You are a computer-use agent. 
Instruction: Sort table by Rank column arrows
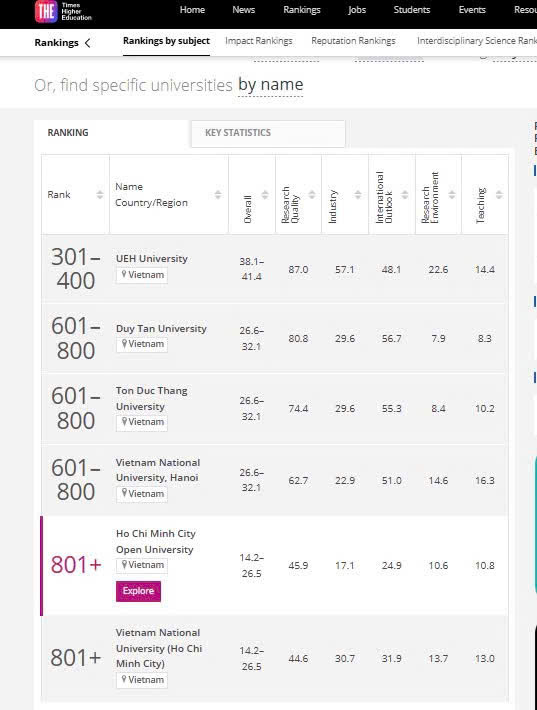click(x=100, y=195)
